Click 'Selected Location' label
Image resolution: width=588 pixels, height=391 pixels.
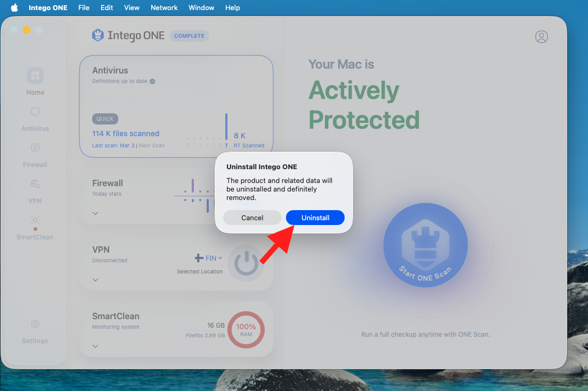pyautogui.click(x=200, y=271)
